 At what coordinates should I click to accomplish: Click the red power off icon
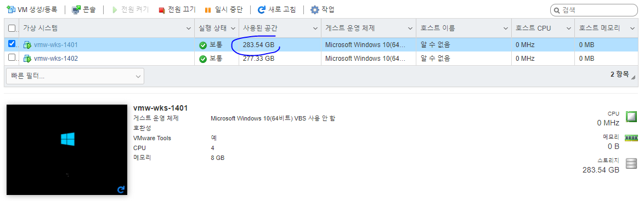(162, 10)
